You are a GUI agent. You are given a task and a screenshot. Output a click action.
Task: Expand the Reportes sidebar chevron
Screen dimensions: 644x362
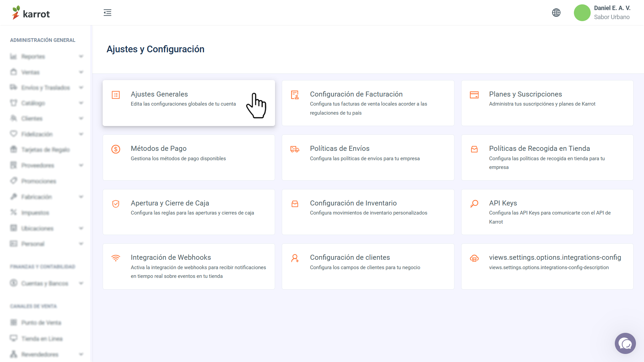[81, 56]
